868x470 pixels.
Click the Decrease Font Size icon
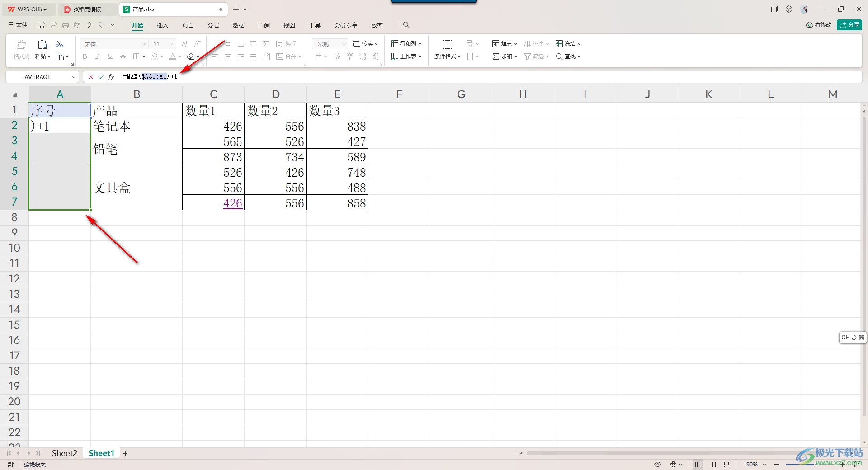[x=197, y=44]
